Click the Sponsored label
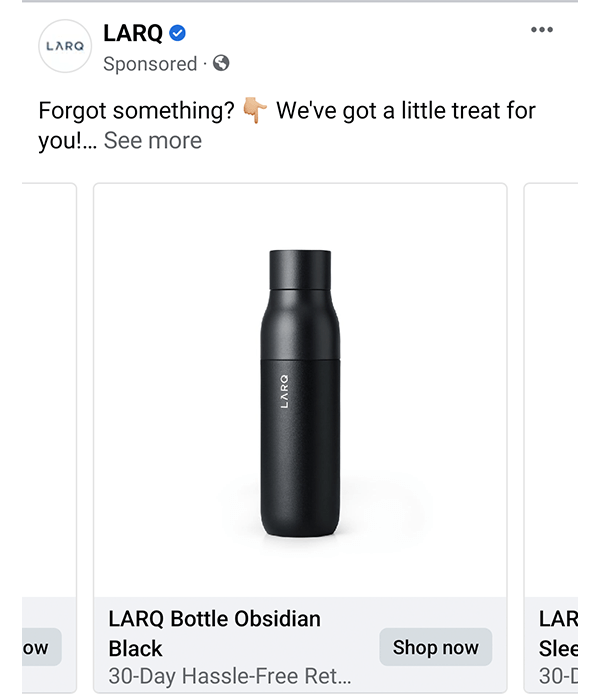The image size is (600, 700). tap(150, 64)
